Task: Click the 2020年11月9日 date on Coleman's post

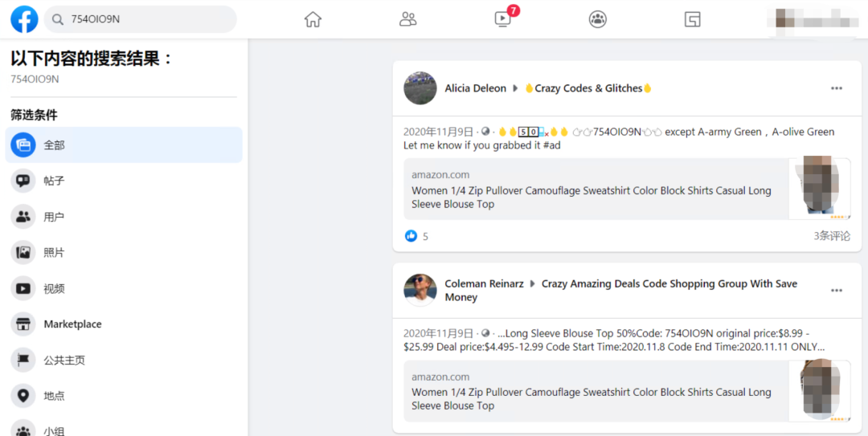Action: (438, 334)
